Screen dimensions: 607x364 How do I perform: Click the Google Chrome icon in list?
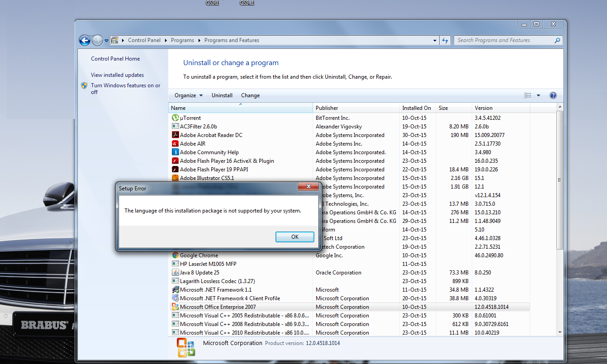pos(175,255)
